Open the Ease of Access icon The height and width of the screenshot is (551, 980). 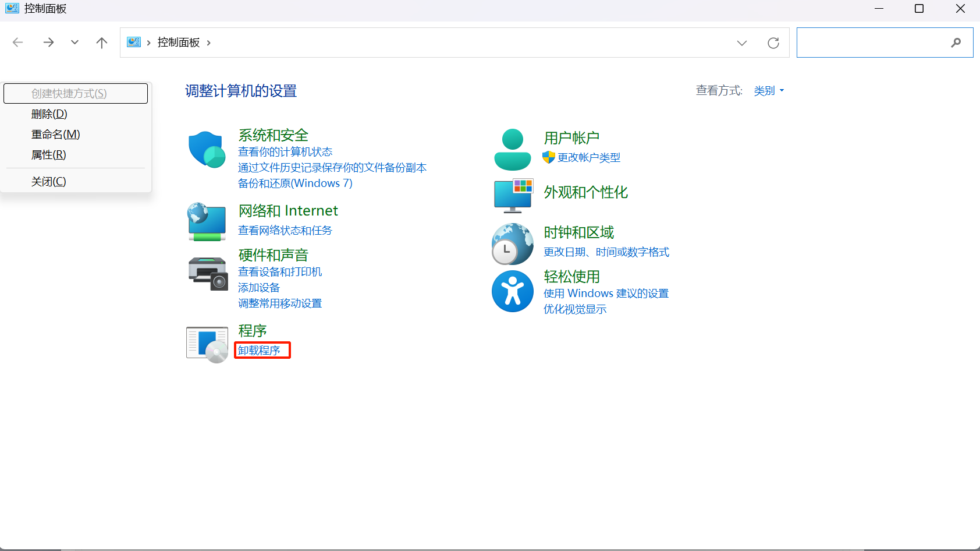(x=512, y=291)
